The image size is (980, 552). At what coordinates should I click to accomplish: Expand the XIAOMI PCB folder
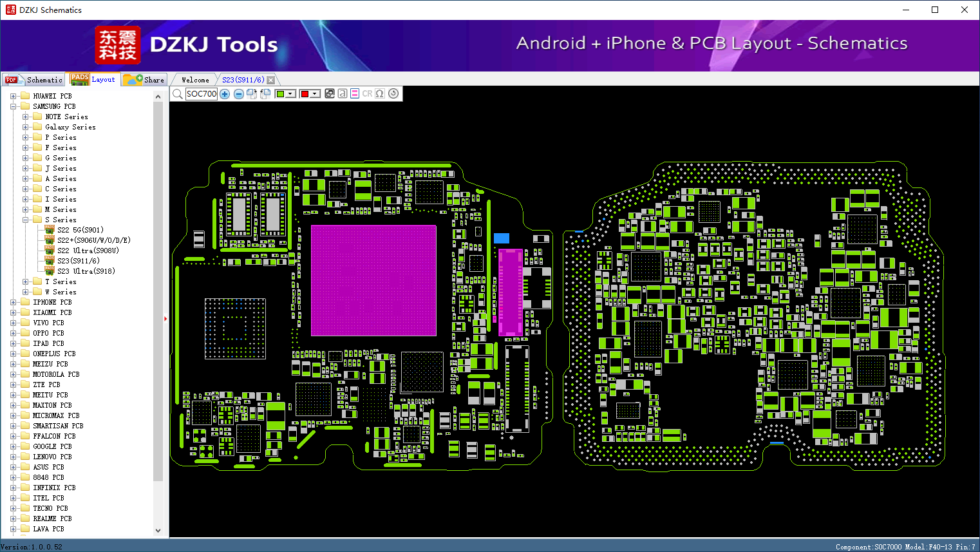click(13, 312)
